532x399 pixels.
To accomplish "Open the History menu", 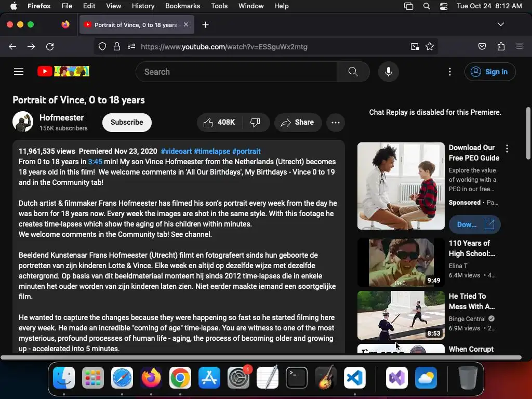I will click(x=143, y=6).
